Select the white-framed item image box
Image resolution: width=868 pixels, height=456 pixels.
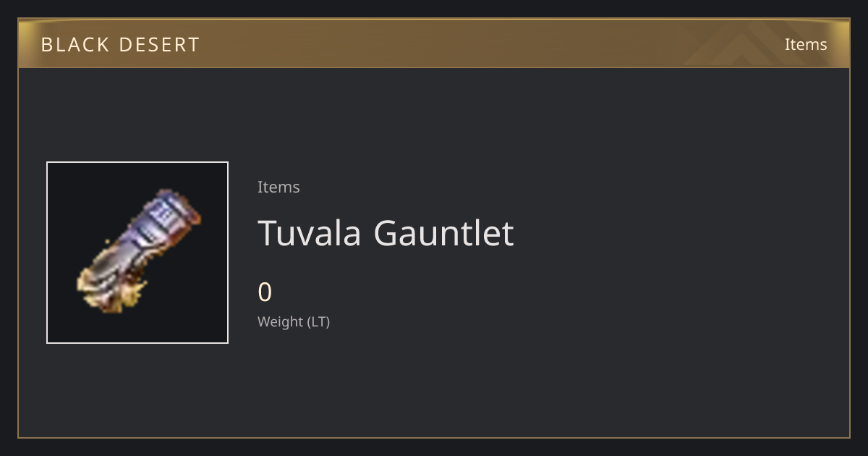pyautogui.click(x=137, y=253)
